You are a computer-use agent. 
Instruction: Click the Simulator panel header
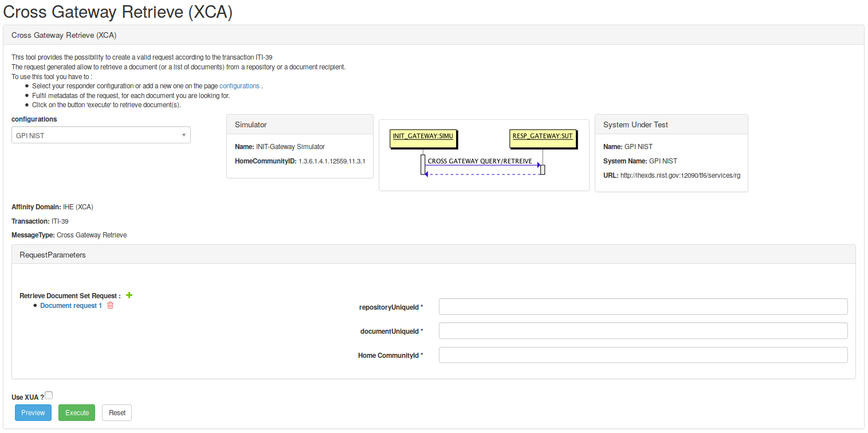coord(300,124)
